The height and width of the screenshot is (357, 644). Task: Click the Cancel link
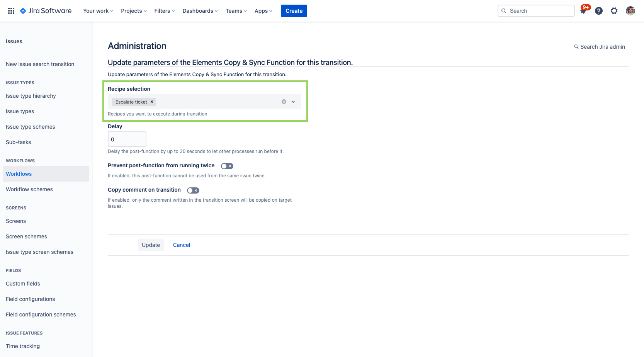pyautogui.click(x=181, y=245)
